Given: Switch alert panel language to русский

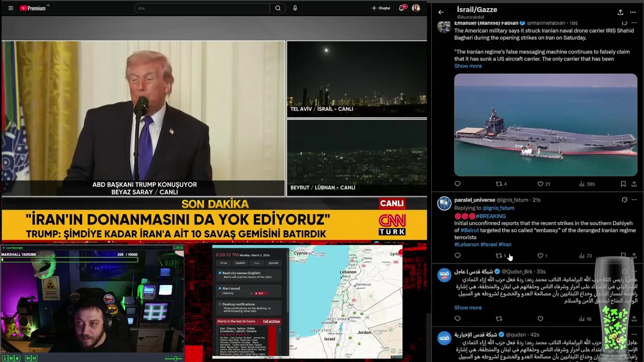Looking at the screenshot, I should tap(273, 263).
